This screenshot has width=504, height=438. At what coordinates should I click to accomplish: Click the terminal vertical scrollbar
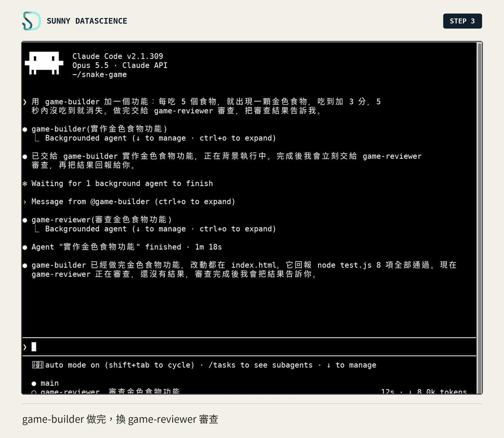[x=479, y=218]
